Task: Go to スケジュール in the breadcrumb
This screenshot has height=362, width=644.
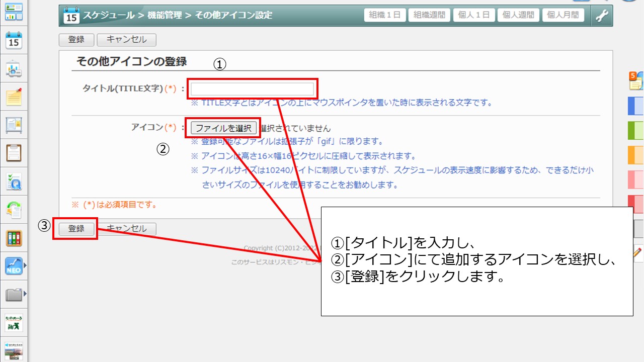Action: point(109,15)
